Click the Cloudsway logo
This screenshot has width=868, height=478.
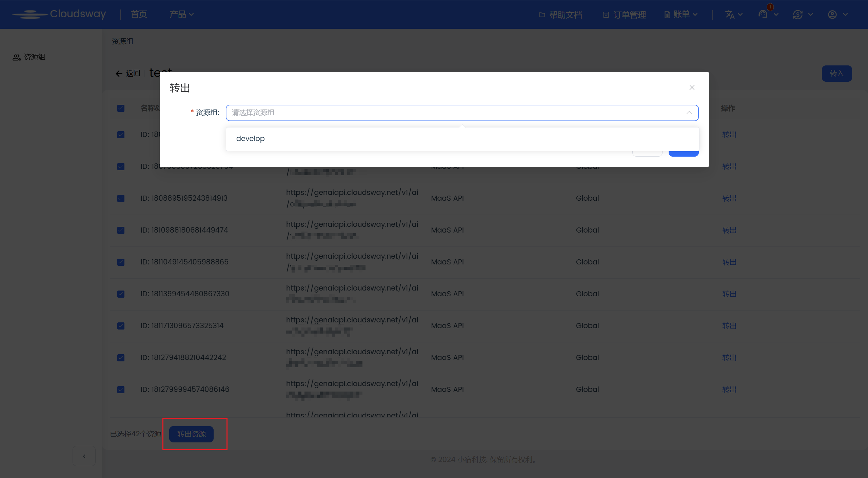click(x=60, y=14)
